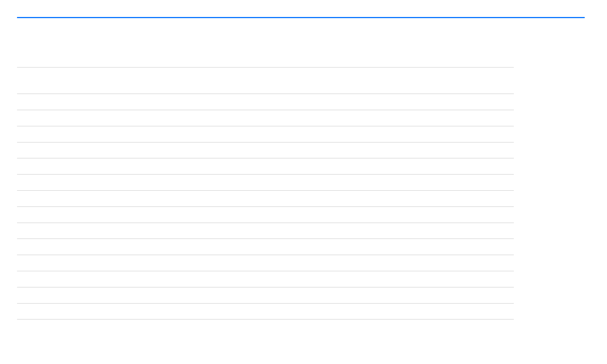Image resolution: width=607 pixels, height=364 pixels.
Task: Select the fourth empty table row
Action: [x=265, y=150]
